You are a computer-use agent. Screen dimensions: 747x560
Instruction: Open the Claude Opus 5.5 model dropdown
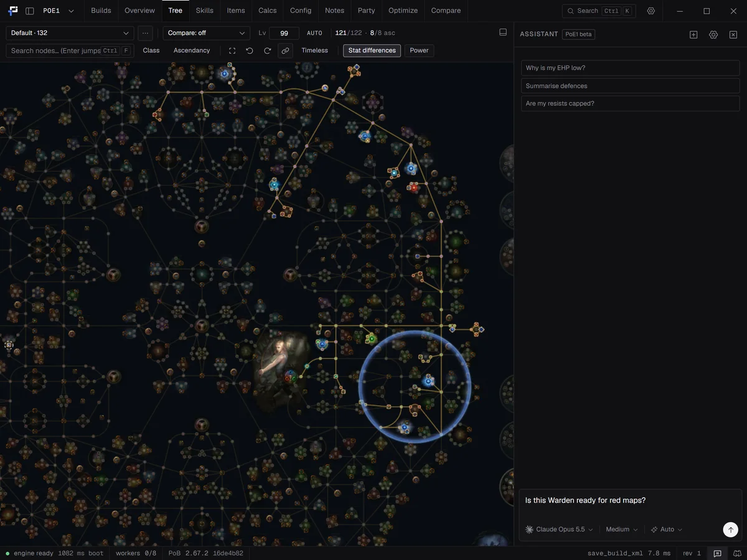559,530
